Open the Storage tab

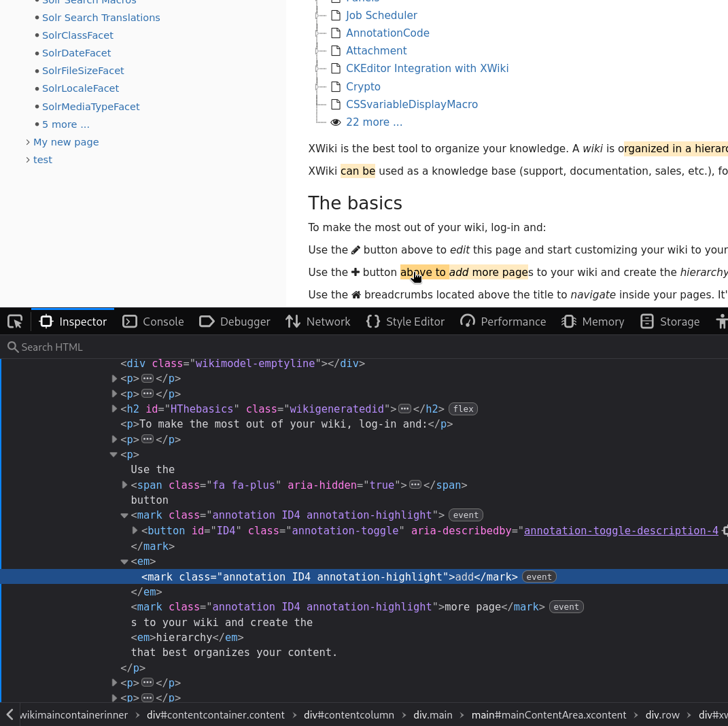point(670,322)
